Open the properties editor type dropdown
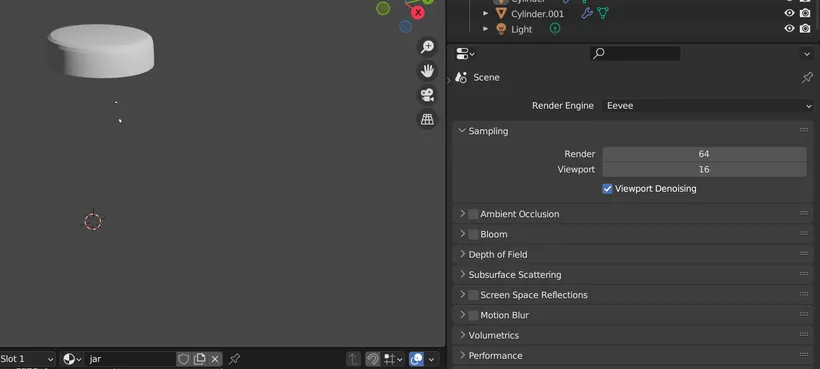The height and width of the screenshot is (369, 820). [x=465, y=53]
